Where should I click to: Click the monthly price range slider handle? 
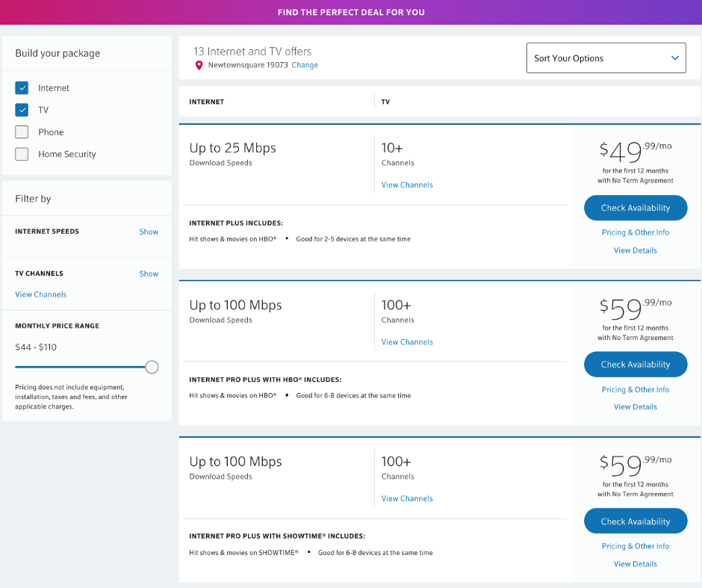152,367
